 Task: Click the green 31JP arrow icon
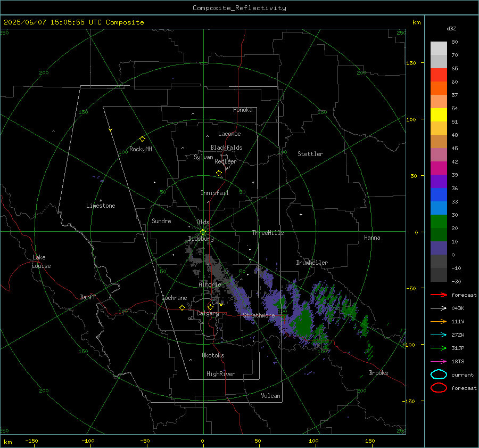pyautogui.click(x=439, y=348)
